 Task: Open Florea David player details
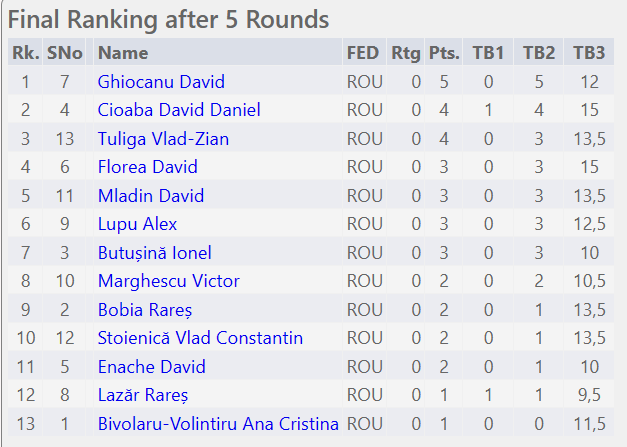click(148, 167)
